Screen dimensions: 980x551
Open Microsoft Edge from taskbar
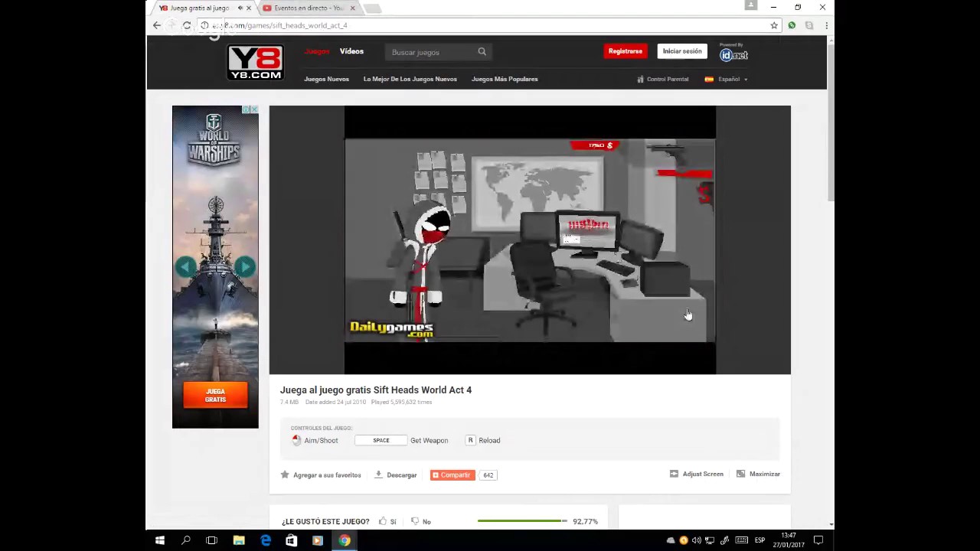265,540
